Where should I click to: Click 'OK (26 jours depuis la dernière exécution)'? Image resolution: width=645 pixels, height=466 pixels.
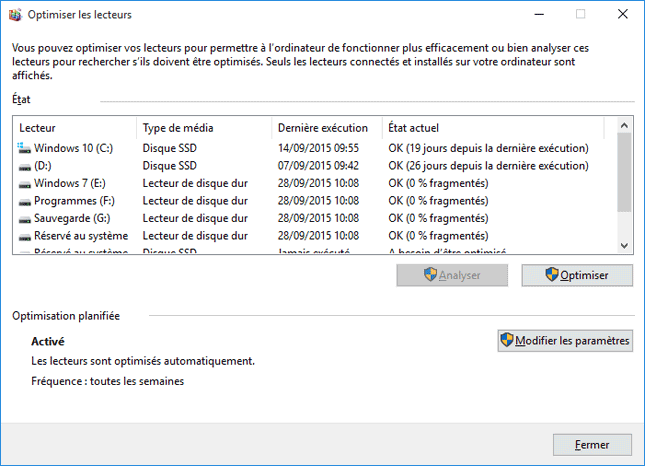(x=488, y=166)
